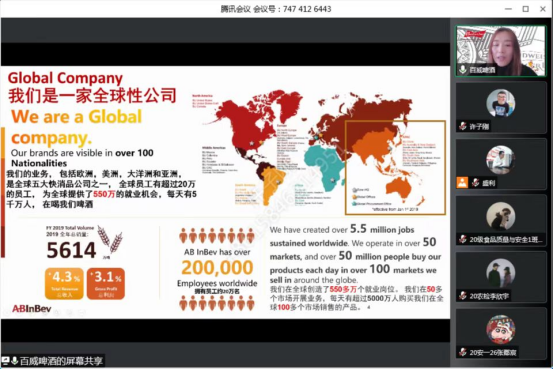
Task: Click the mic icon beside 百威啤酒的屏幕共享 label
Action: click(x=14, y=361)
